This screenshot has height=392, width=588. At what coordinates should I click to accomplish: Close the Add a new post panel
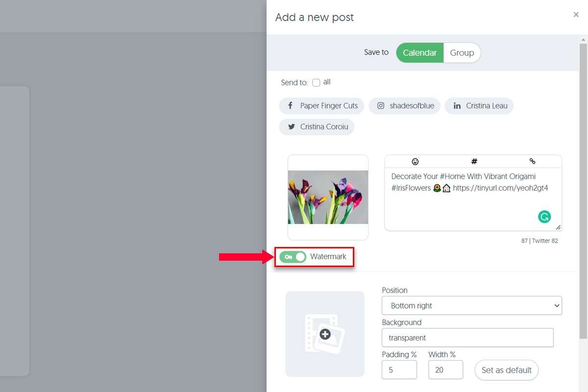pos(576,15)
